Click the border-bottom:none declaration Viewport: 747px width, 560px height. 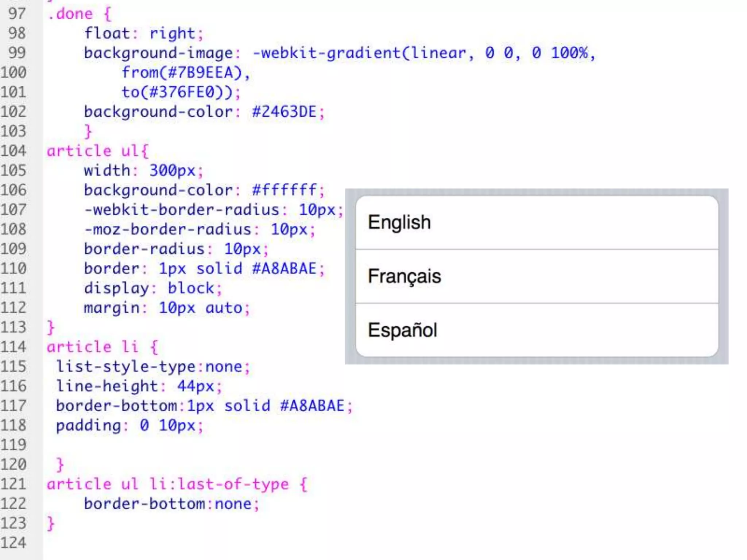click(168, 504)
